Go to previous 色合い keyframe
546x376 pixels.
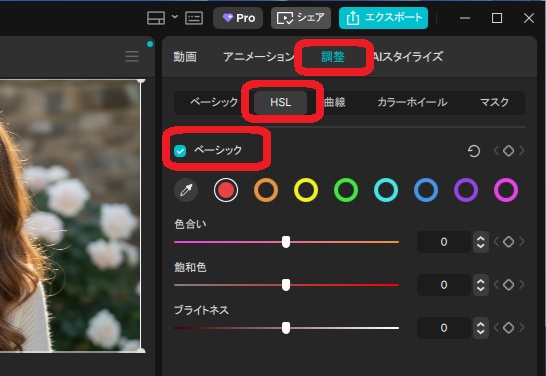coord(496,242)
